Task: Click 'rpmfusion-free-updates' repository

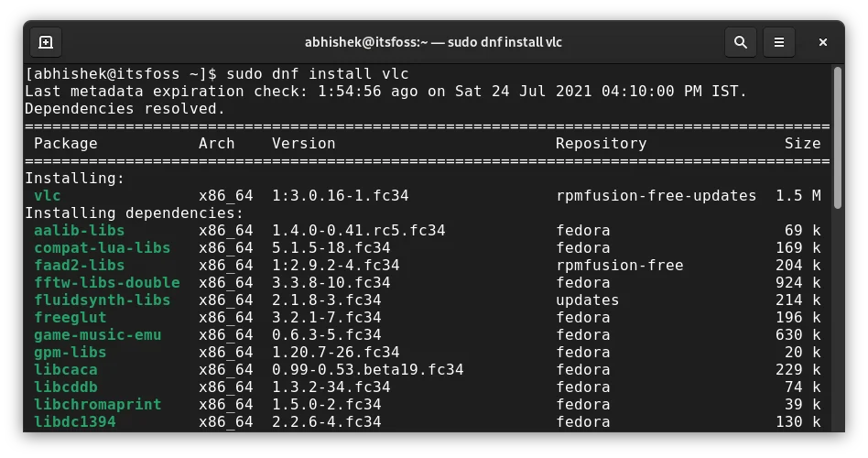Action: click(656, 195)
